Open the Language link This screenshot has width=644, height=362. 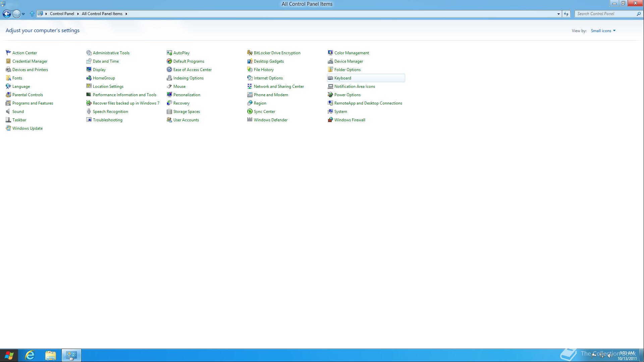pyautogui.click(x=21, y=86)
